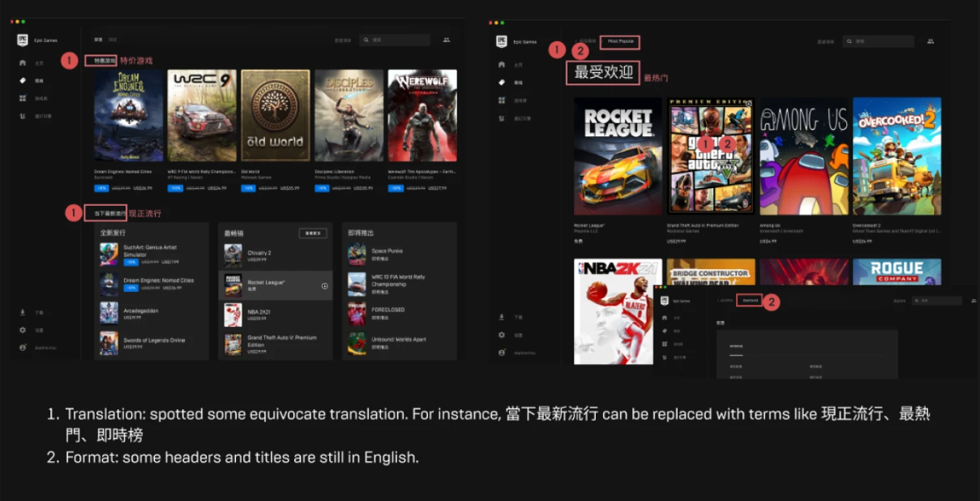Select Swords of Legends Online row

pos(151,342)
